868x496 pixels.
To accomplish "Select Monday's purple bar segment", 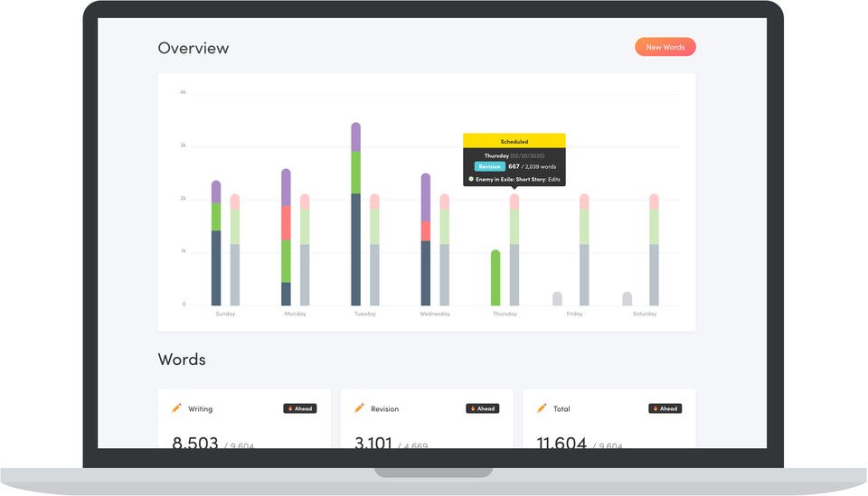I will click(x=286, y=187).
